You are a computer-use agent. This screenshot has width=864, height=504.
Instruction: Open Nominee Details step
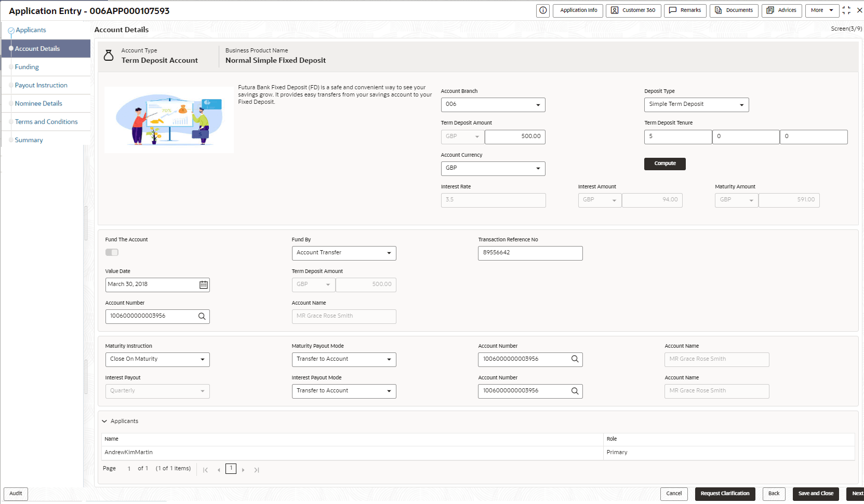38,103
